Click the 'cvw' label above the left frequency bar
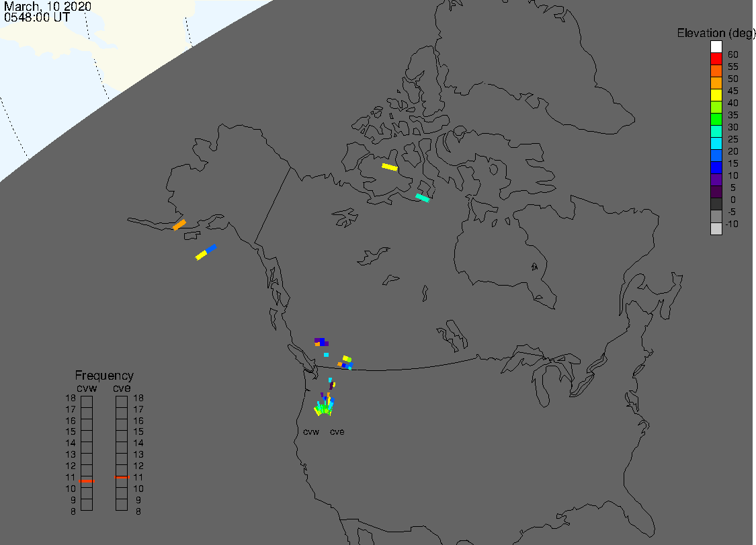 [87, 388]
